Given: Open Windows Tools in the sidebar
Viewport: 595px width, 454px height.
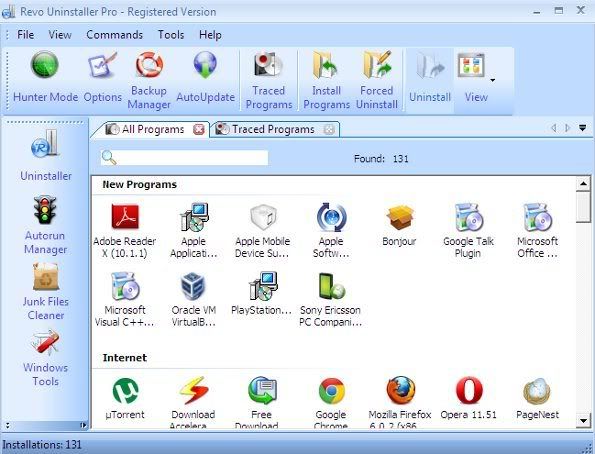Looking at the screenshot, I should [x=46, y=358].
